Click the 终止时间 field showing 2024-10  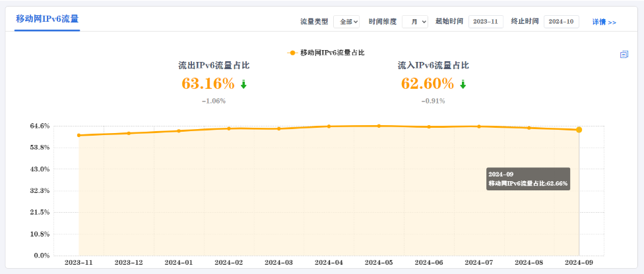562,22
